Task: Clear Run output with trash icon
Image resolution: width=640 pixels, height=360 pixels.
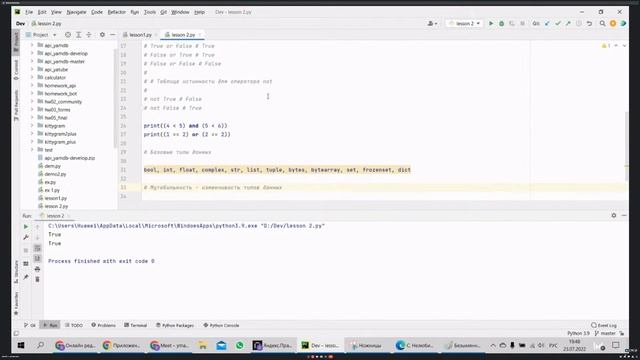Action: tap(37, 279)
